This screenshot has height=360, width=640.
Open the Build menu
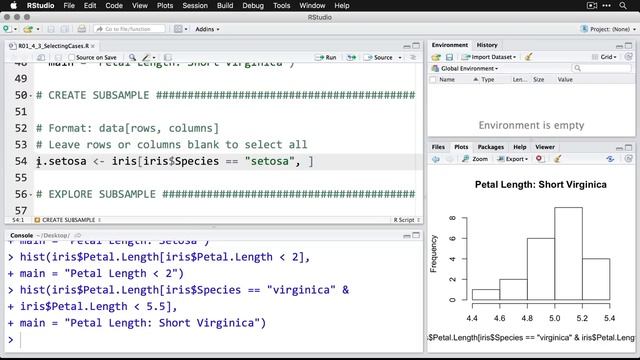[225, 5]
